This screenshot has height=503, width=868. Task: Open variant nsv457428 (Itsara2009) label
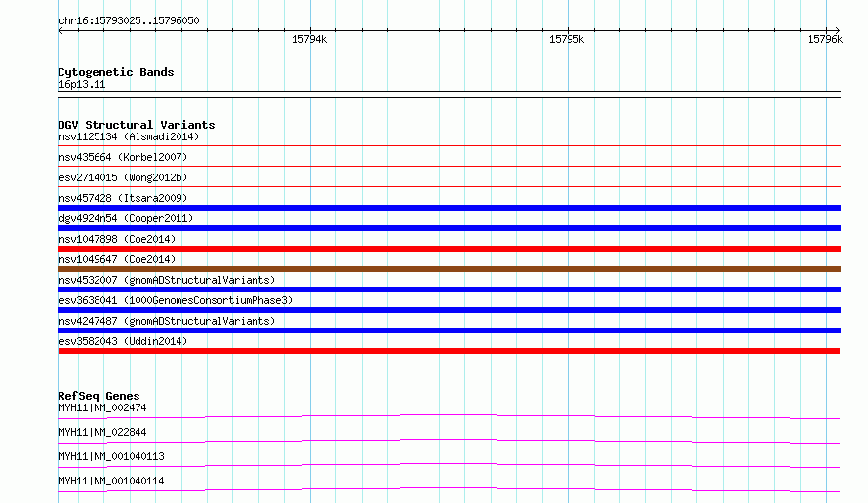click(123, 198)
